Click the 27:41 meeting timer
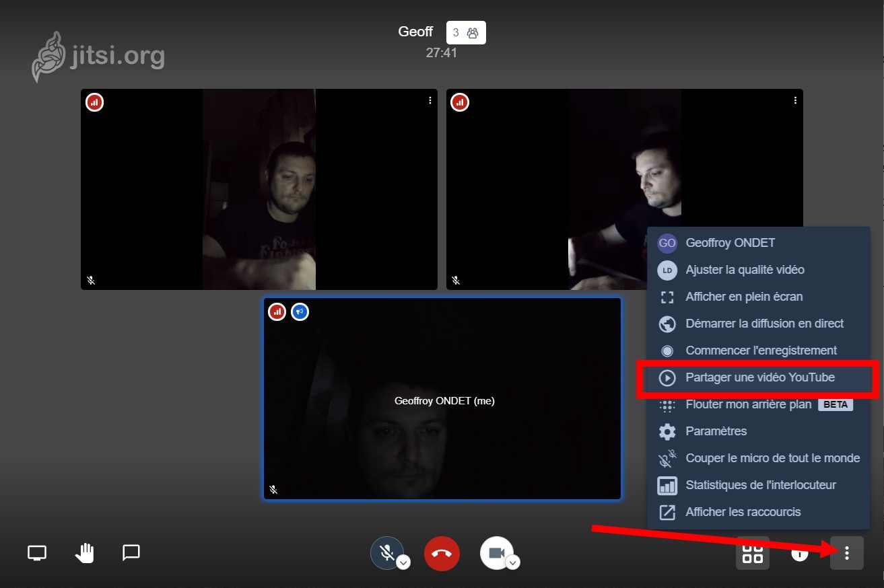This screenshot has width=884, height=588. point(442,52)
